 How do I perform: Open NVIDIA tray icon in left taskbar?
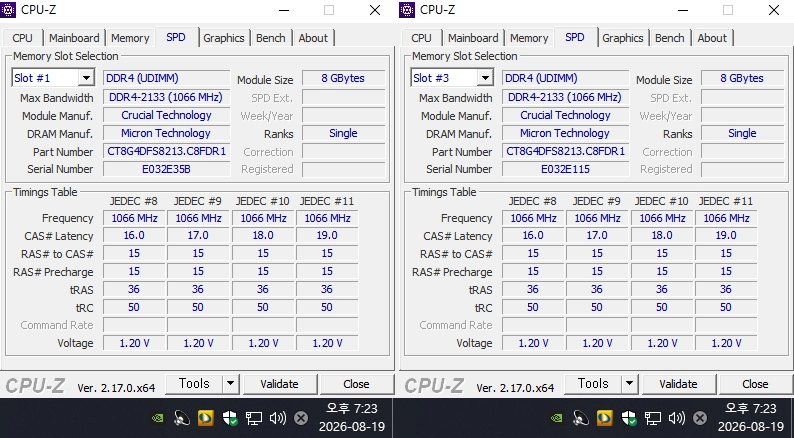click(158, 418)
